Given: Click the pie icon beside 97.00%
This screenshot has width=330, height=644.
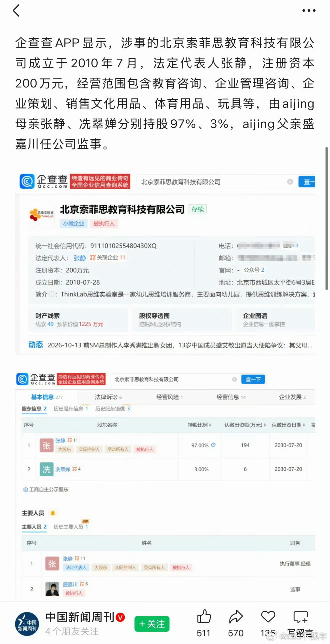Looking at the screenshot, I should [x=213, y=445].
